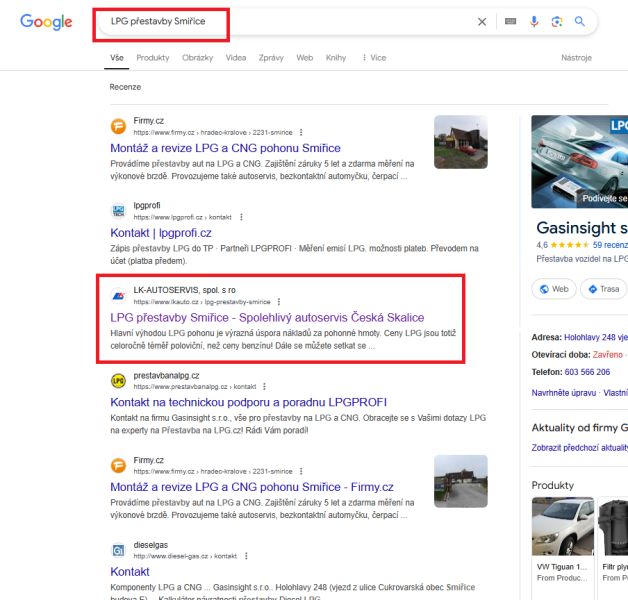
Task: Clear the search query with X
Action: coord(482,22)
